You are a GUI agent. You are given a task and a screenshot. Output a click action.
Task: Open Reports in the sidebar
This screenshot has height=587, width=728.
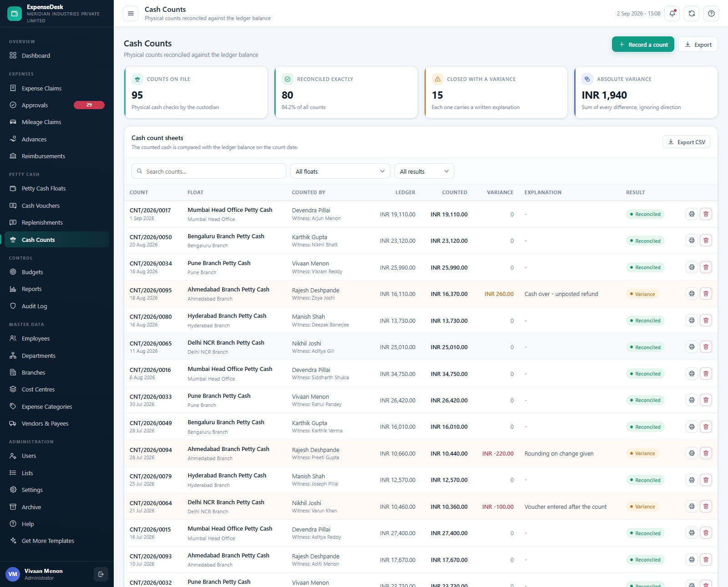point(57,289)
